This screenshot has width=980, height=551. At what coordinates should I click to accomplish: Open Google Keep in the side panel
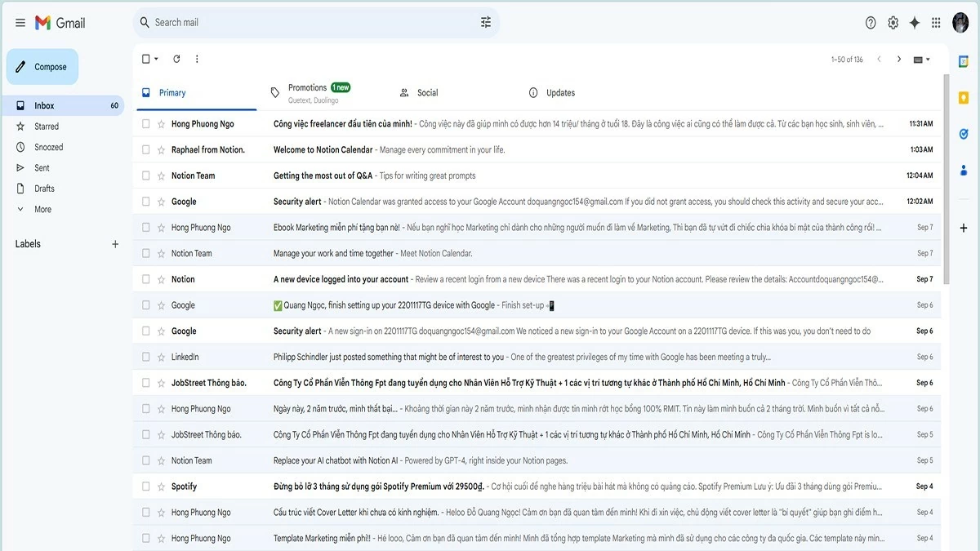[x=964, y=96]
